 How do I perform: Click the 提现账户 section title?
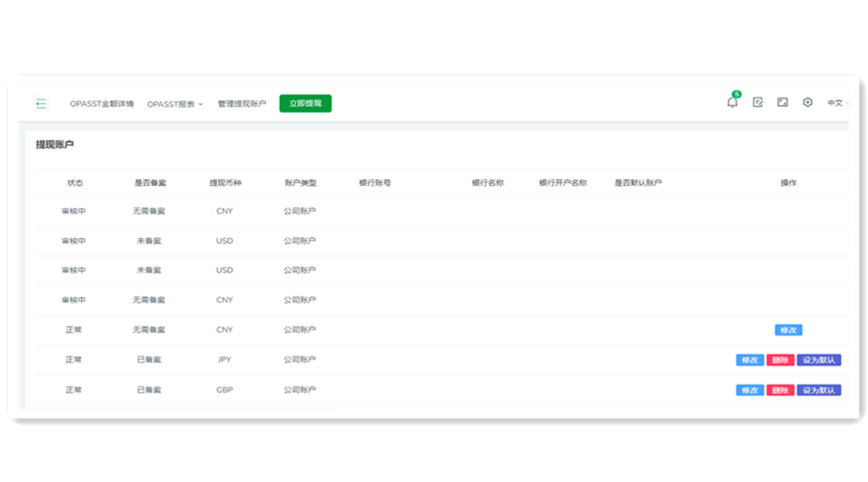click(55, 145)
